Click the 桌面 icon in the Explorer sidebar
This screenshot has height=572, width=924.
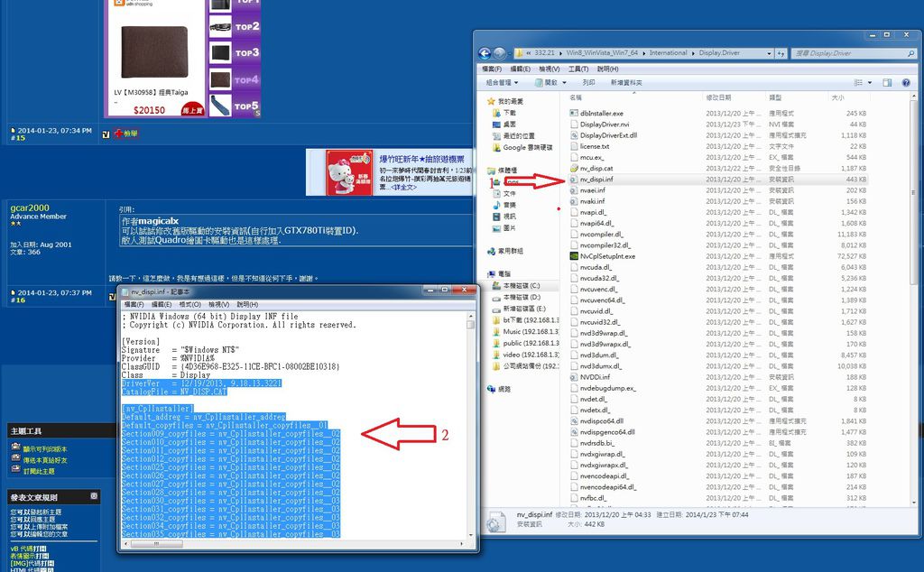[x=496, y=125]
